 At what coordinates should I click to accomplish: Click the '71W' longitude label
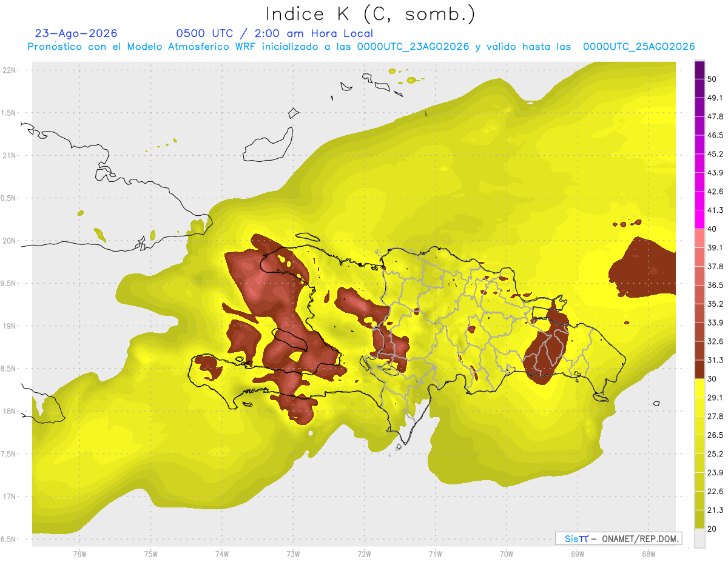435,554
